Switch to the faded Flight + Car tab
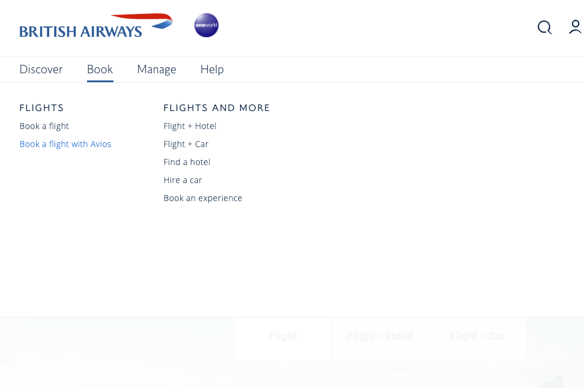This screenshot has height=392, width=584. (478, 336)
